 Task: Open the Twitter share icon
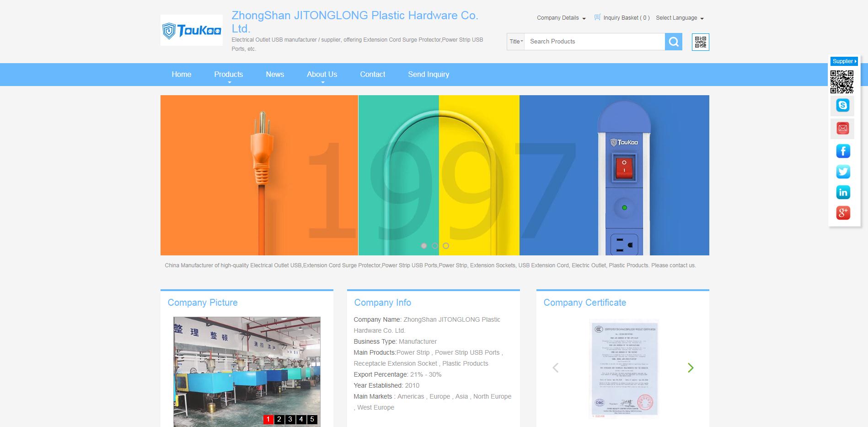click(x=842, y=172)
